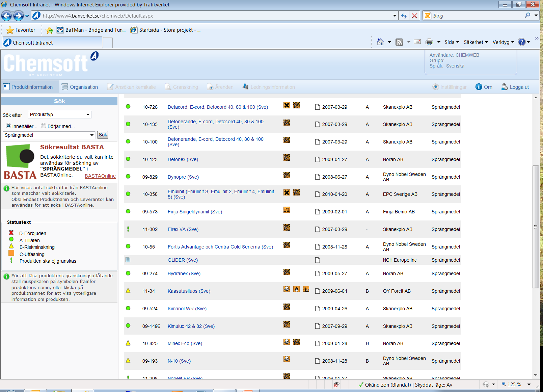Click the explosive hazard icon for Detonex
This screenshot has height=392, width=543.
tap(287, 157)
